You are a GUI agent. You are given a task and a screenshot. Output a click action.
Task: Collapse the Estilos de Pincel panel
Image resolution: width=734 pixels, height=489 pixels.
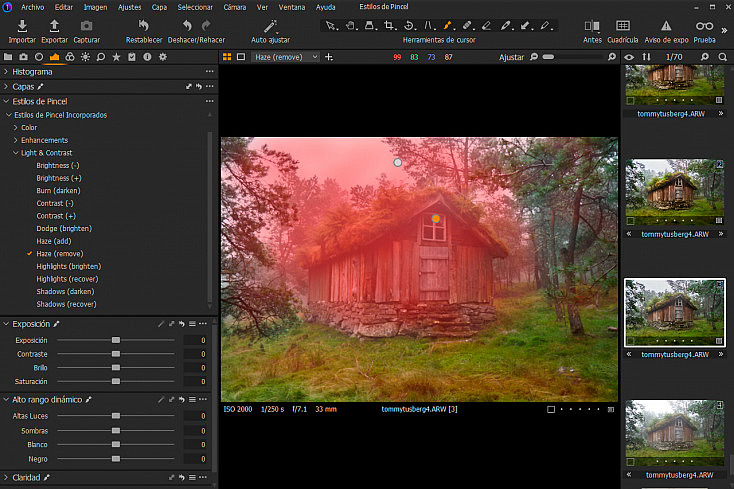coord(6,101)
